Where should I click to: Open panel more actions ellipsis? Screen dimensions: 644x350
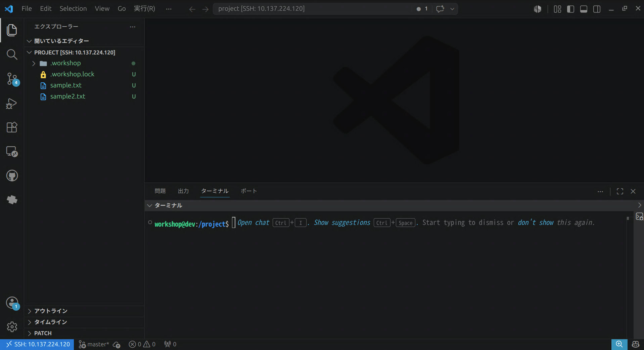(x=600, y=191)
